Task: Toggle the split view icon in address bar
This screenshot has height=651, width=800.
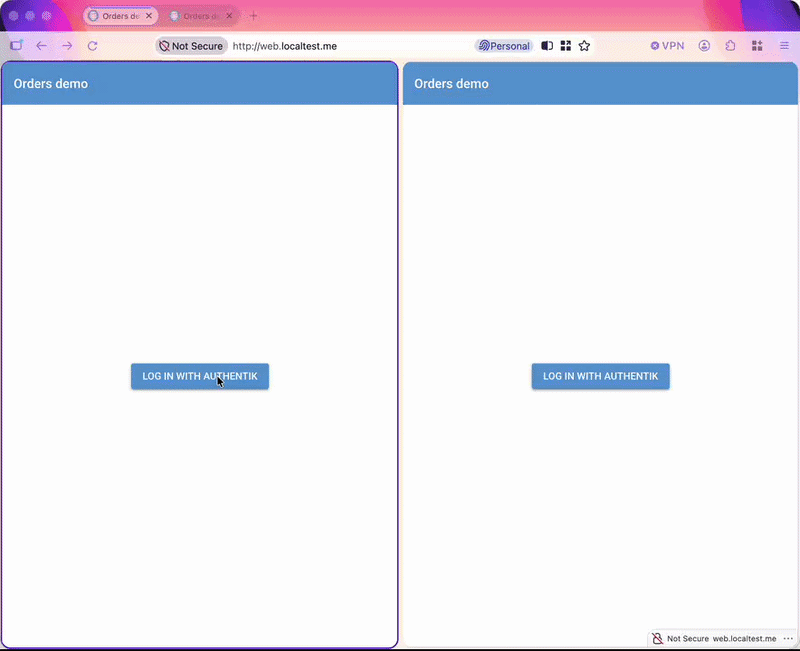Action: (547, 46)
